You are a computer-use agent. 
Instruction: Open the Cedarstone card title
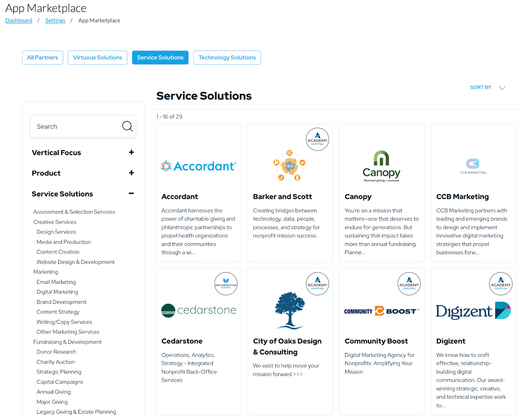click(x=182, y=341)
